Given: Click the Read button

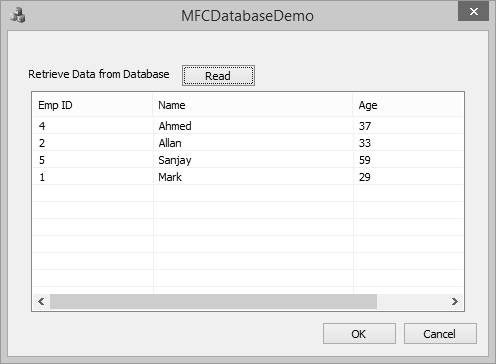Looking at the screenshot, I should pyautogui.click(x=218, y=76).
